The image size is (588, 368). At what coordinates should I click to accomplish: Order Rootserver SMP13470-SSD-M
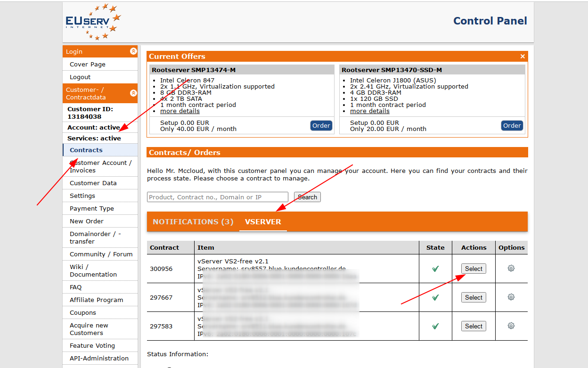tap(512, 125)
